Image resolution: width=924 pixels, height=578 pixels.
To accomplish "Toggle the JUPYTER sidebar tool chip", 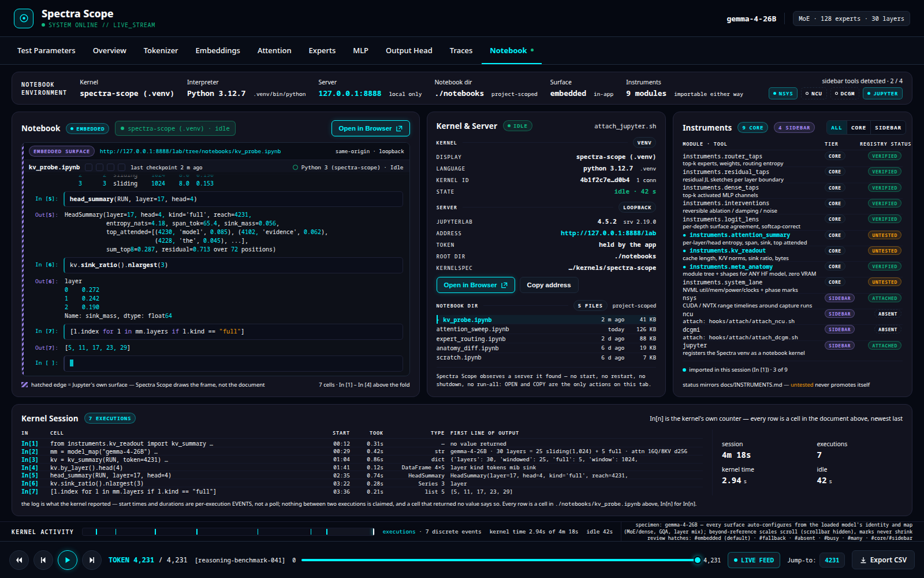I will 882,94.
